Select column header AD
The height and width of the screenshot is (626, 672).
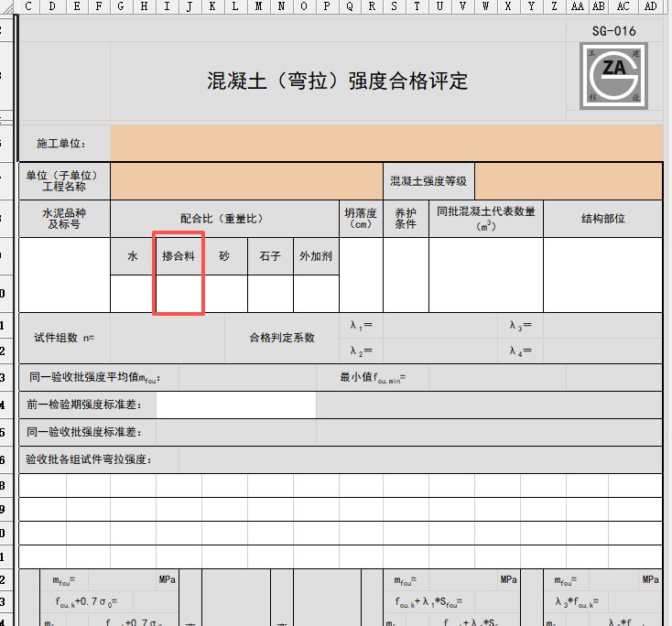(651, 6)
